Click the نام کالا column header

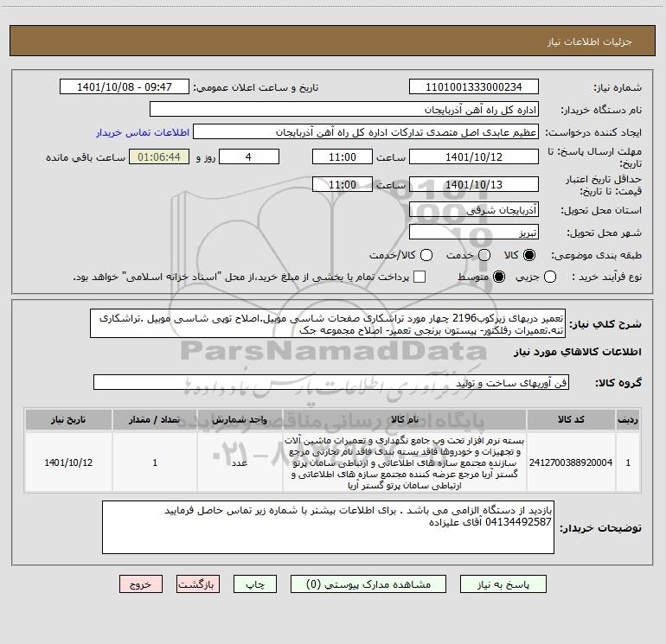405,420
